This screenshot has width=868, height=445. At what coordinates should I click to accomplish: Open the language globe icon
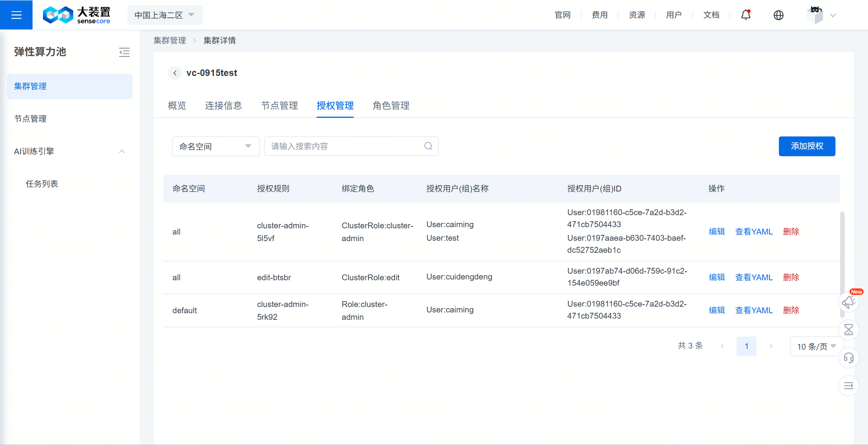tap(778, 15)
